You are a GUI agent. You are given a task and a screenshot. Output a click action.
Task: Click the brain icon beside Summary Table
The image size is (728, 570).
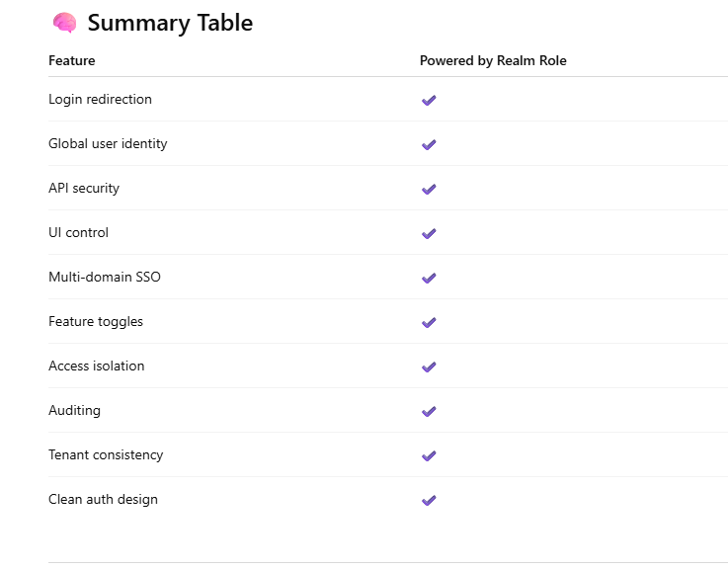64,23
